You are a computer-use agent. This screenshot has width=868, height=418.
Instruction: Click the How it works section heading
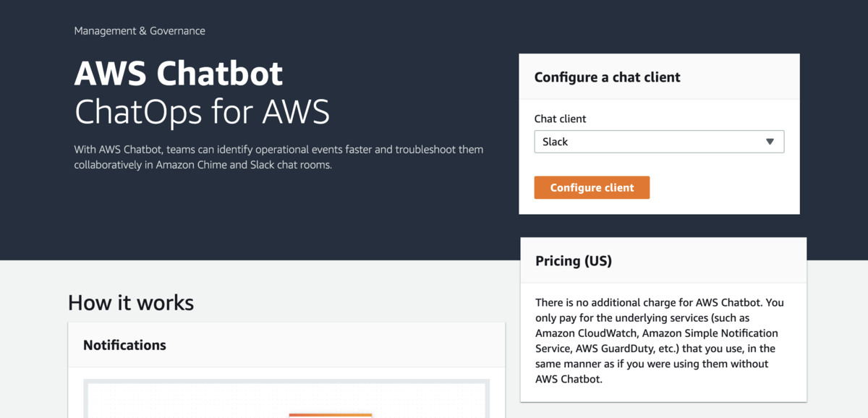pos(131,302)
